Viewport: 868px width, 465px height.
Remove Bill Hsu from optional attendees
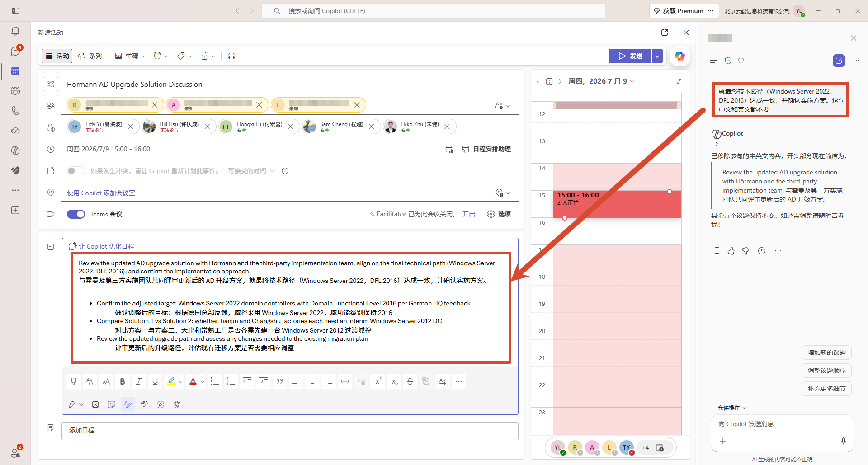[207, 127]
